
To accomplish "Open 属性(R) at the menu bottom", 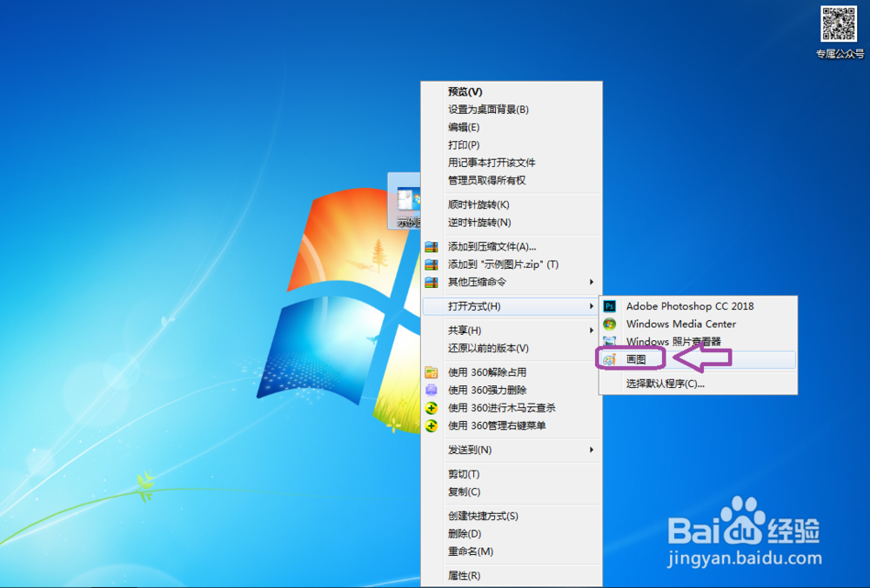I will pos(511,576).
